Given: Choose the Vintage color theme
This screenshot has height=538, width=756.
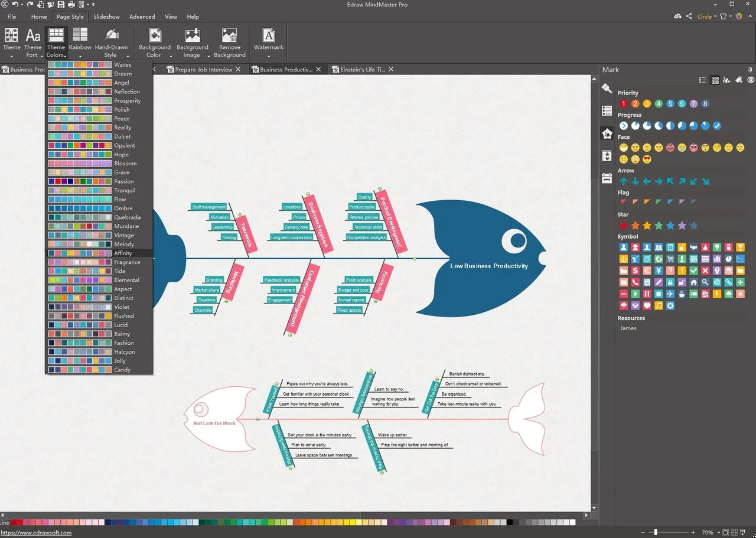Looking at the screenshot, I should click(99, 235).
